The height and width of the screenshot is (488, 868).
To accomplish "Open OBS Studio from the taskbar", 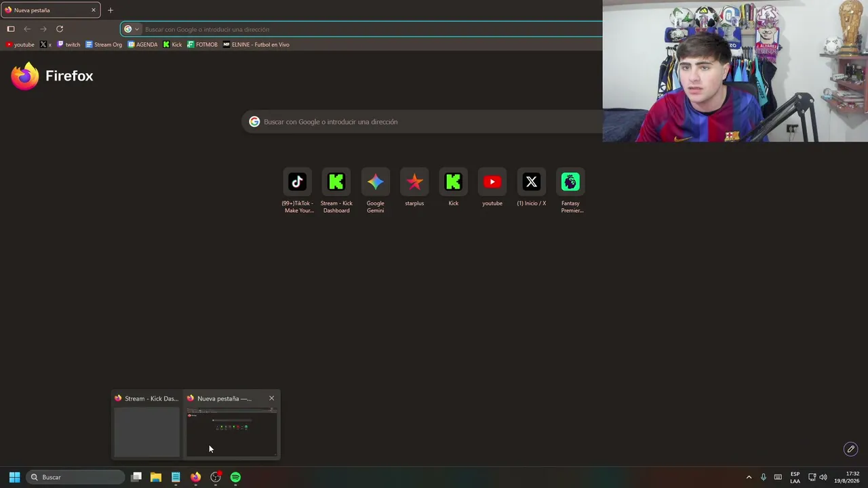I will point(216,477).
